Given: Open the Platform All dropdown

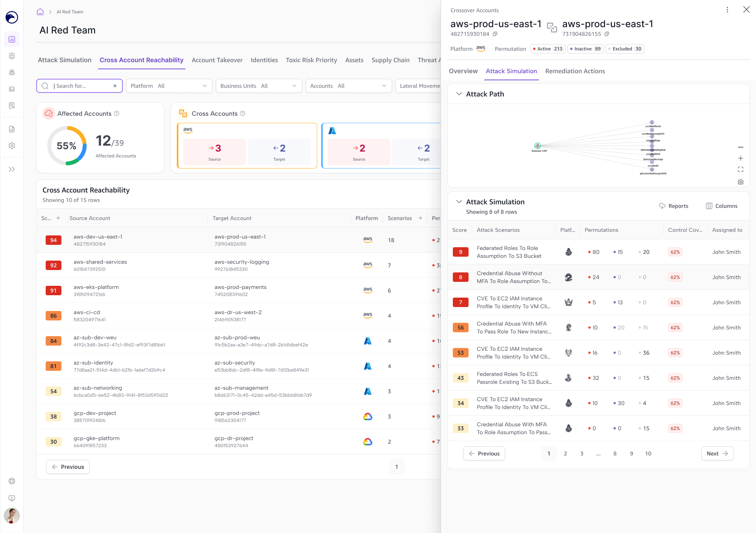Looking at the screenshot, I should click(169, 86).
